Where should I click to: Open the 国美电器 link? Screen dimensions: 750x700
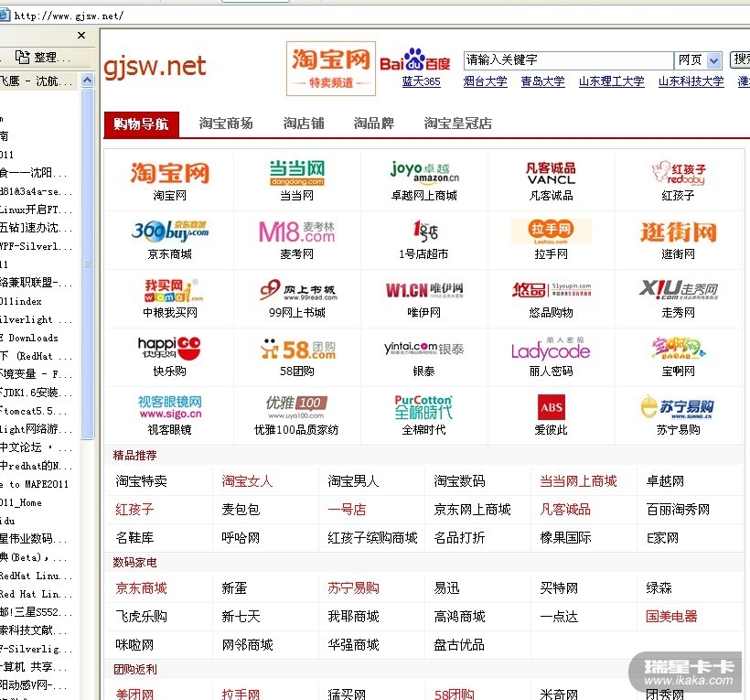(671, 616)
